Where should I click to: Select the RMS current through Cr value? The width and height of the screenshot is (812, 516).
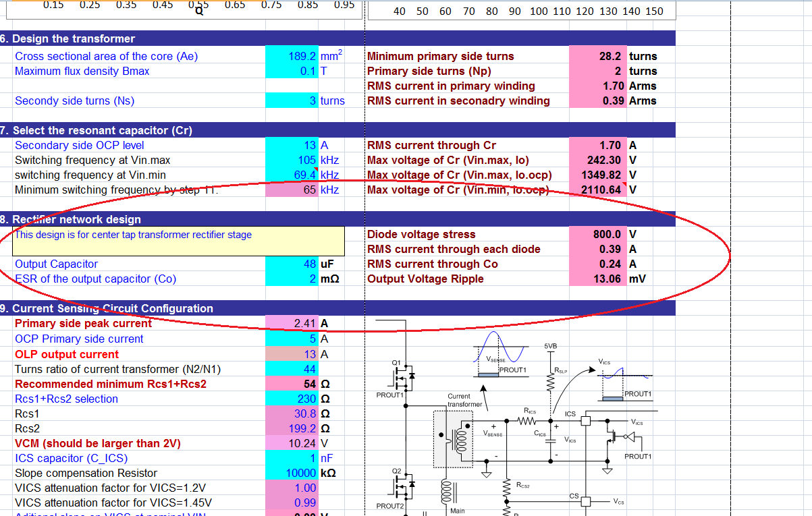click(598, 146)
